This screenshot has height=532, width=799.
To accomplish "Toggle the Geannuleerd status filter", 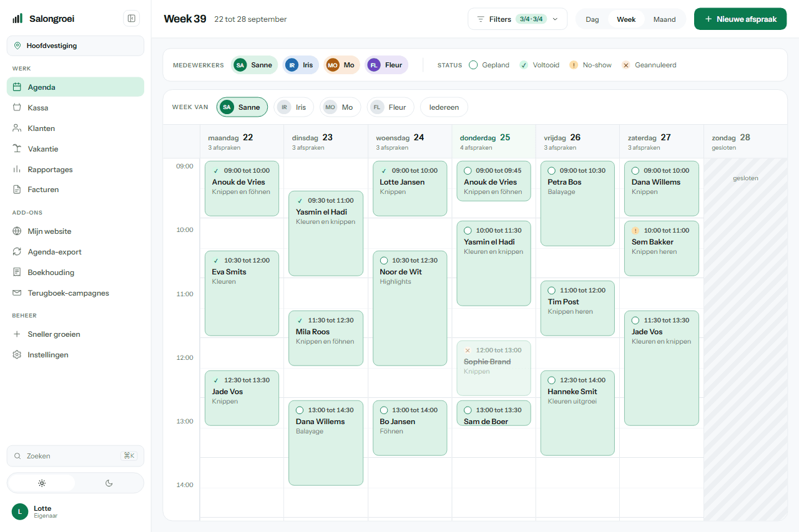I will click(x=649, y=65).
